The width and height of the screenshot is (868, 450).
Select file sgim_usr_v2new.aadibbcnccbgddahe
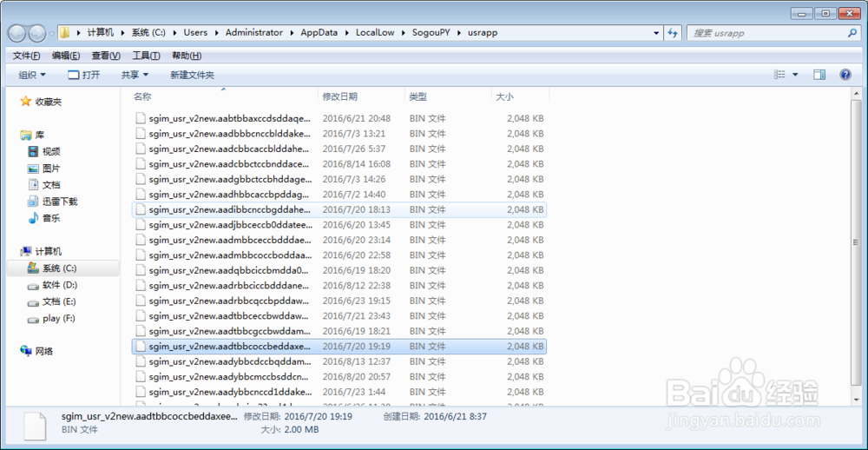coord(339,209)
